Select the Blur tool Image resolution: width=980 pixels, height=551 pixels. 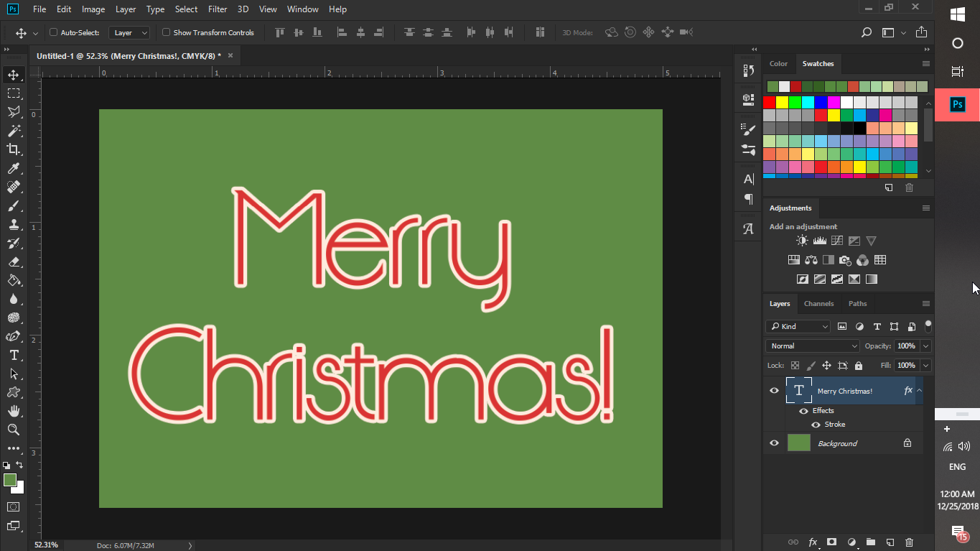14,299
